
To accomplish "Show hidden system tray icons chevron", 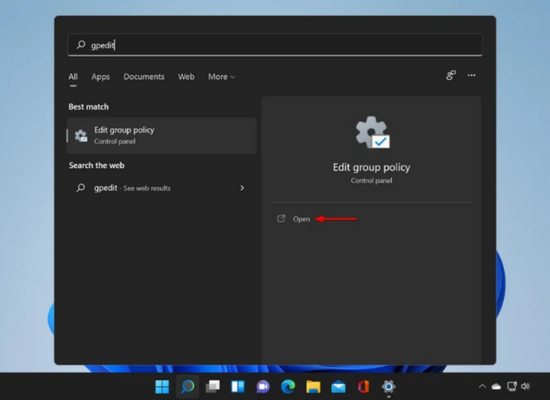I will [482, 386].
